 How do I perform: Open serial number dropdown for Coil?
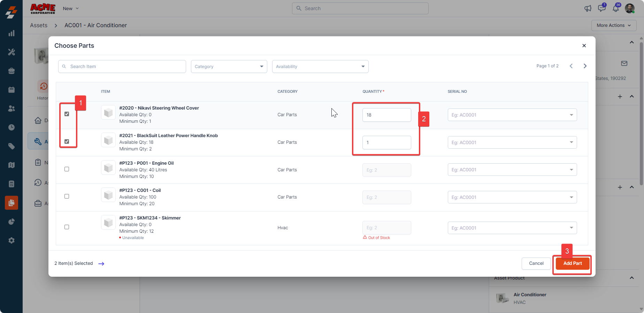click(x=512, y=197)
